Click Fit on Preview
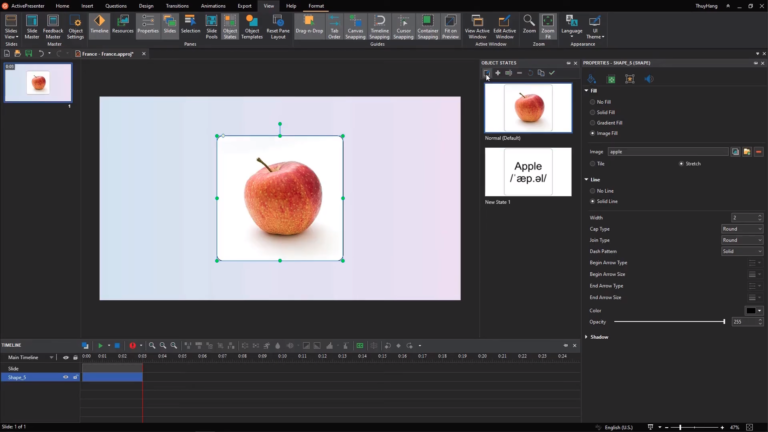The width and height of the screenshot is (768, 432). click(450, 26)
